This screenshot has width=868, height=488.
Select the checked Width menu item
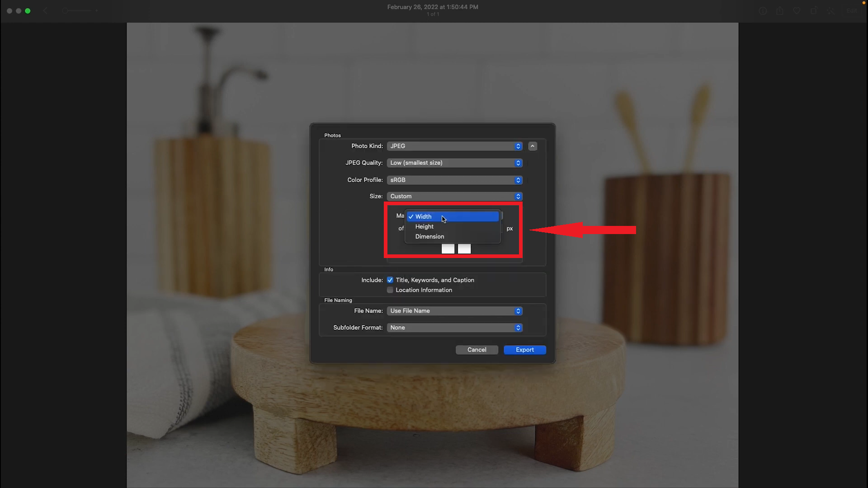[x=424, y=216]
